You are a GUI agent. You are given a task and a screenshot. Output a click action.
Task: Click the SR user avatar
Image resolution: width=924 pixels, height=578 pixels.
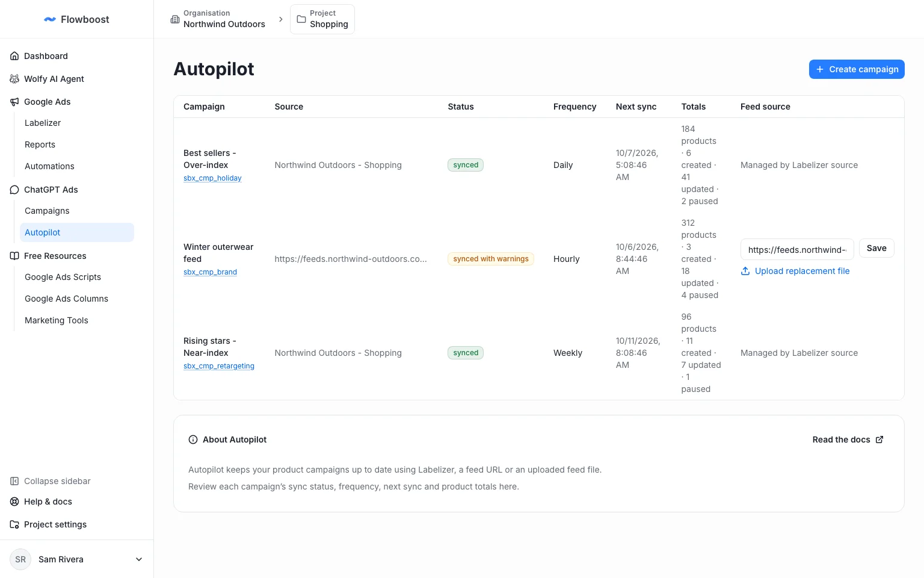(20, 559)
